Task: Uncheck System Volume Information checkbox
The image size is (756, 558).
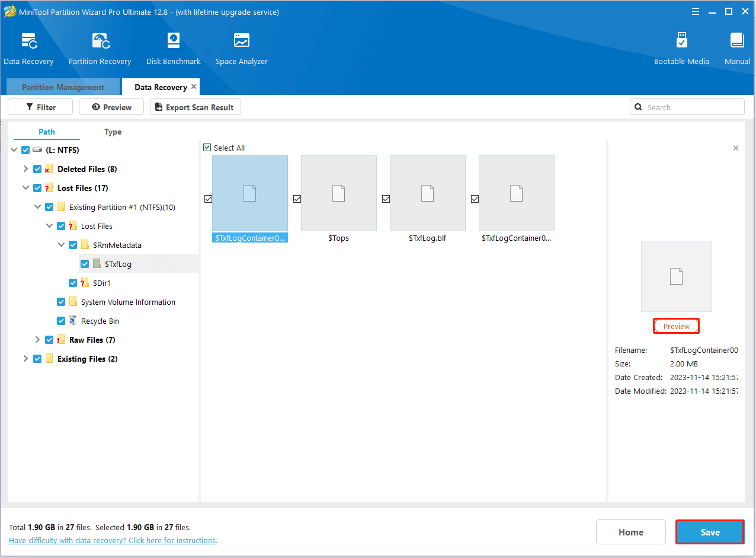Action: point(61,302)
